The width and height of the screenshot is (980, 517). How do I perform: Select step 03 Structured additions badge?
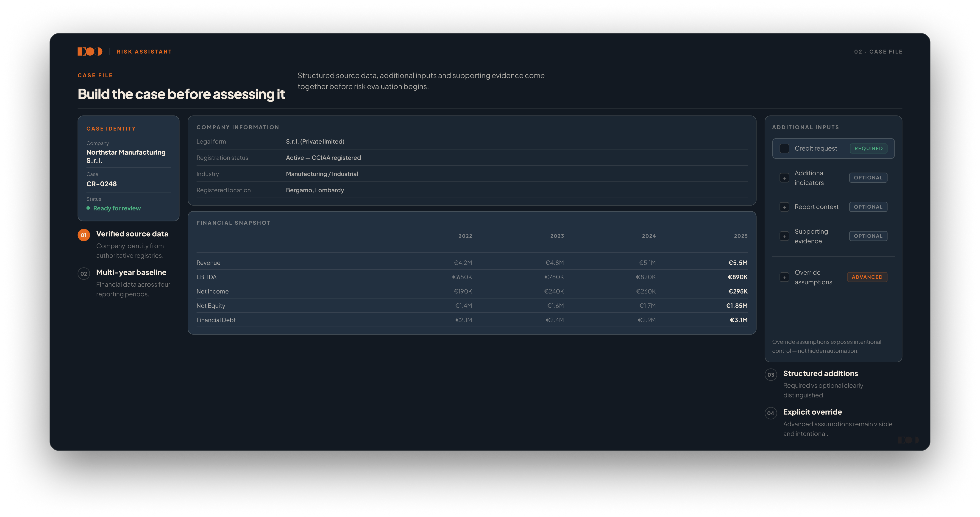[771, 375]
